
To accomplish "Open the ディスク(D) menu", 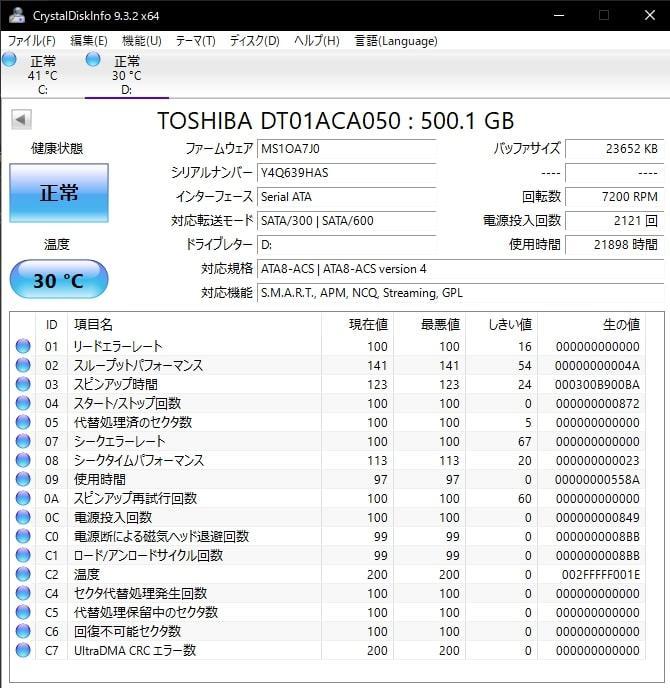I will (254, 41).
